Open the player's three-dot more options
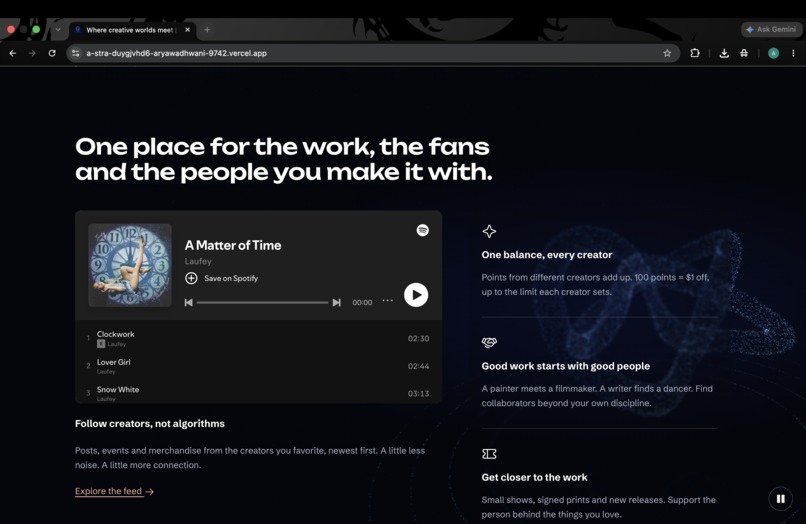Screen dimensions: 806x524 click(388, 300)
